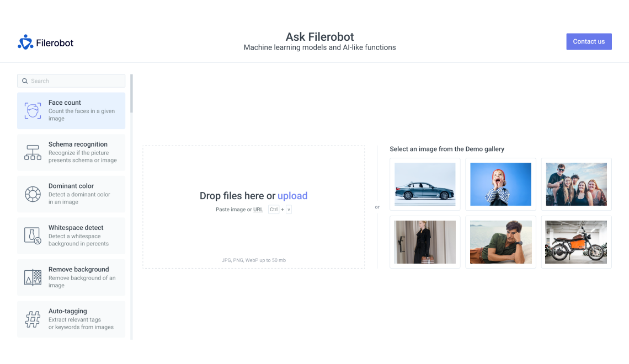The image size is (629, 364).
Task: Select the Face count icon
Action: (33, 111)
